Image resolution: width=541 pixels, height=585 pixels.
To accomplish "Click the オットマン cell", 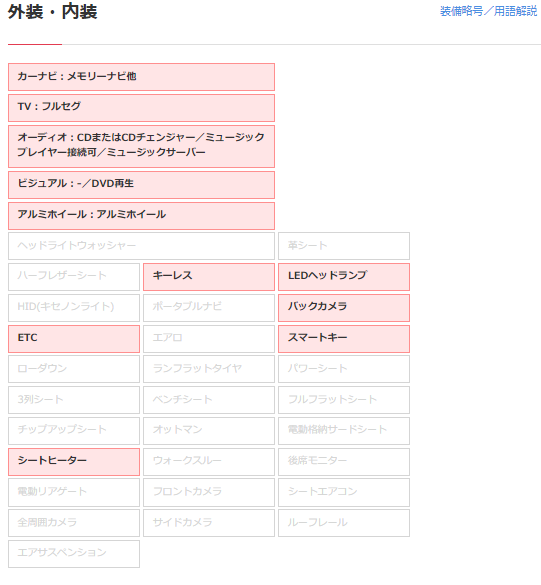I will (209, 431).
